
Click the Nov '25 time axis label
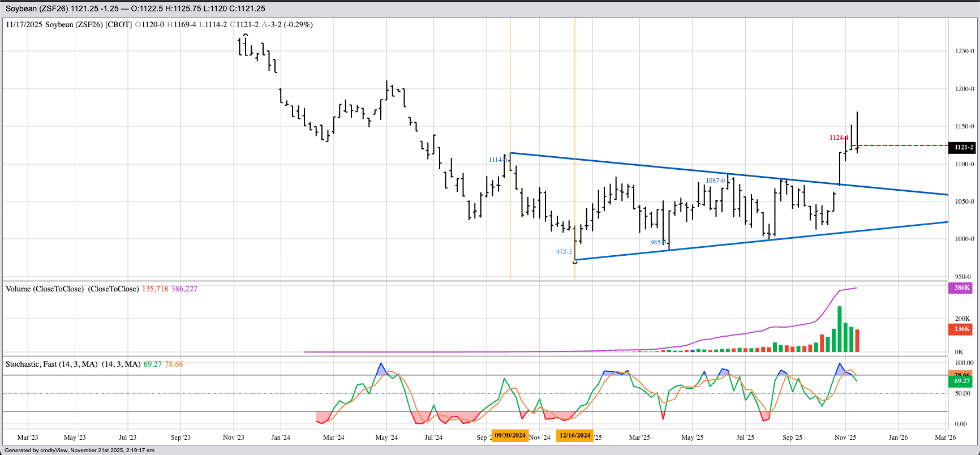845,437
